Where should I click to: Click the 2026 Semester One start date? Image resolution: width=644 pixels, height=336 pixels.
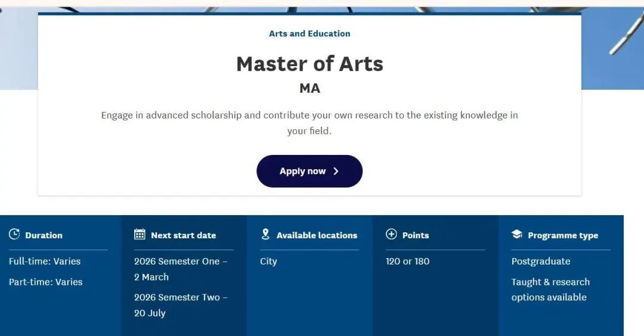(181, 269)
